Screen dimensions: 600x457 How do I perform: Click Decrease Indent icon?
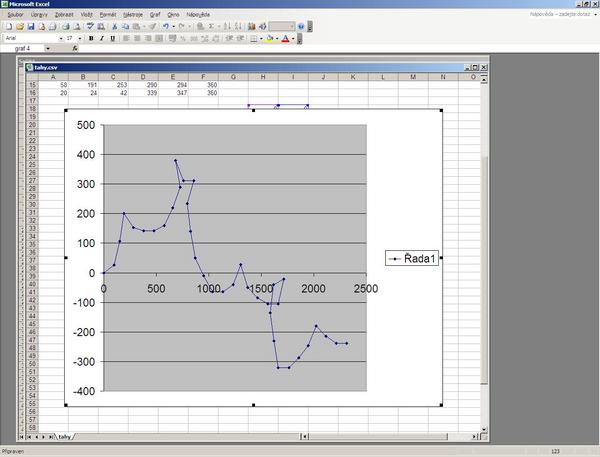pyautogui.click(x=229, y=38)
